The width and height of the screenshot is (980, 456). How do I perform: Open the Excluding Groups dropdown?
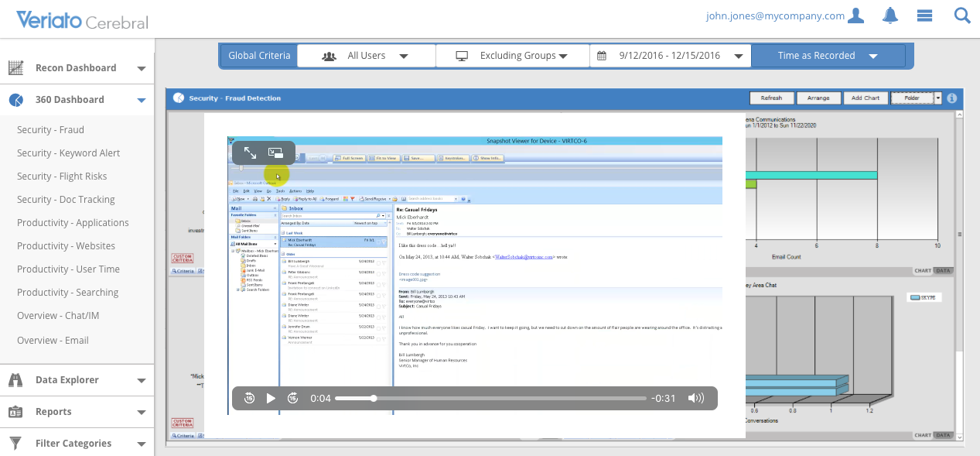pyautogui.click(x=513, y=56)
